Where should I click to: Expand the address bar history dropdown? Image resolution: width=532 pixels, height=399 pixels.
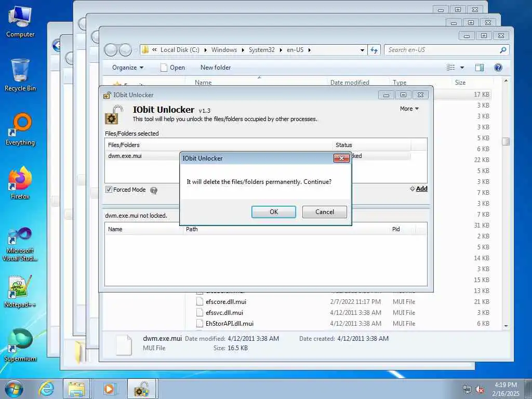[362, 50]
